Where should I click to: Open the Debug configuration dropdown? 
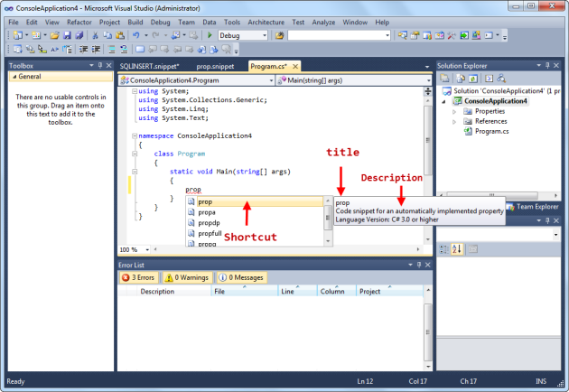[262, 35]
